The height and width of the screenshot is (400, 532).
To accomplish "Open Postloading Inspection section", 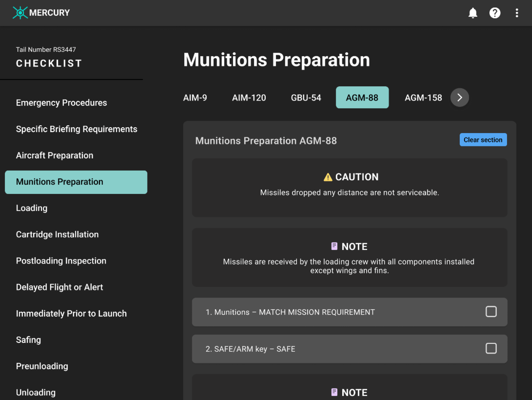I will 61,261.
